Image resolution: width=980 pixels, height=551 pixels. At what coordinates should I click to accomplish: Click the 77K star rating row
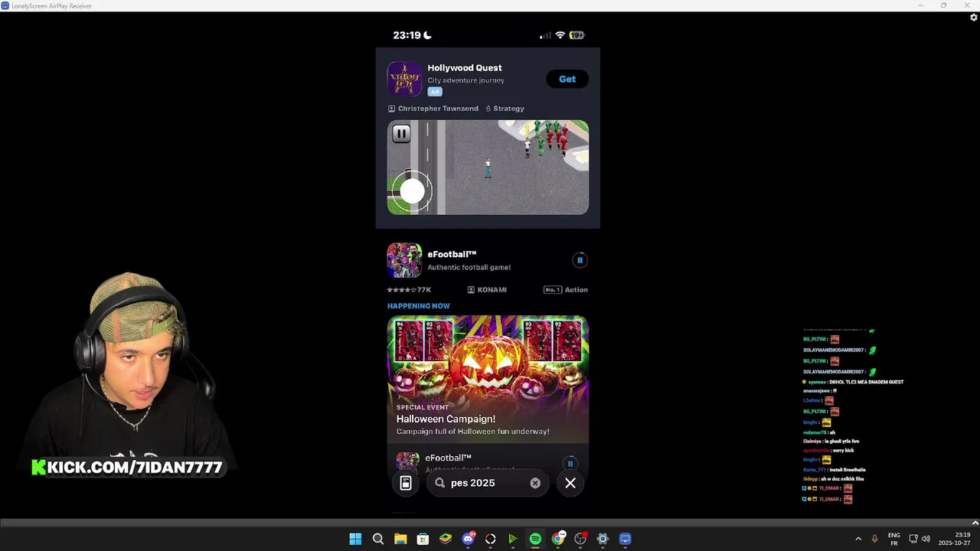(409, 290)
